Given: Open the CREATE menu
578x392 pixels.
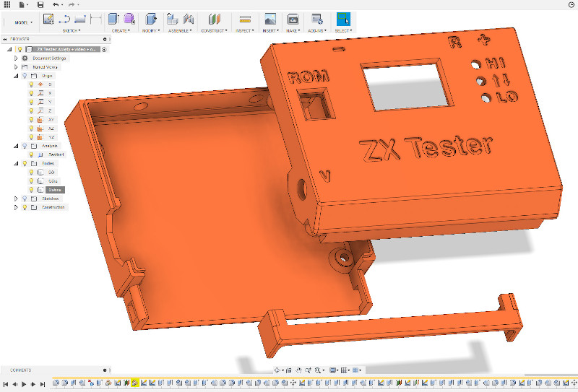Looking at the screenshot, I should click(121, 30).
